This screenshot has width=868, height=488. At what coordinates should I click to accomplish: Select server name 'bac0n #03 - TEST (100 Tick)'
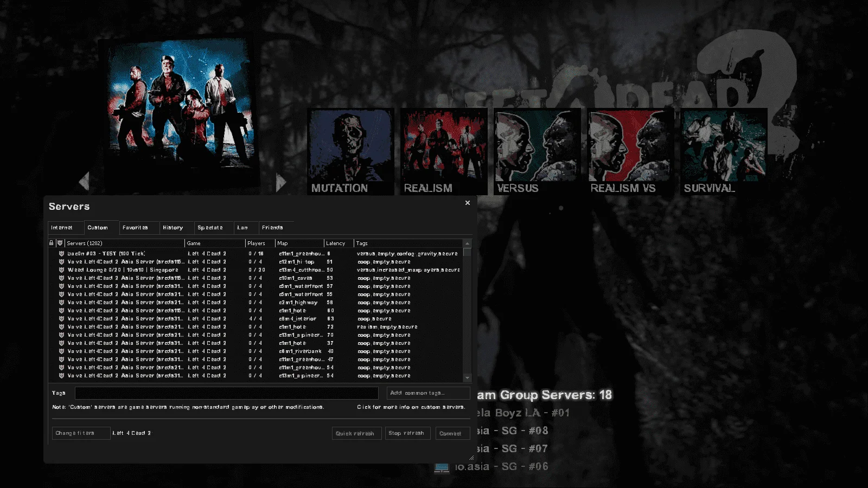(106, 254)
